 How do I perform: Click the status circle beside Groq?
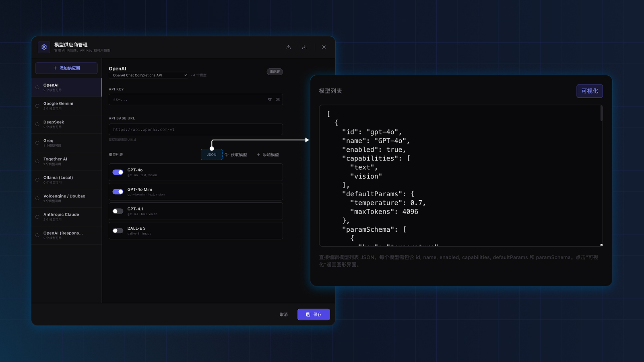pyautogui.click(x=37, y=143)
